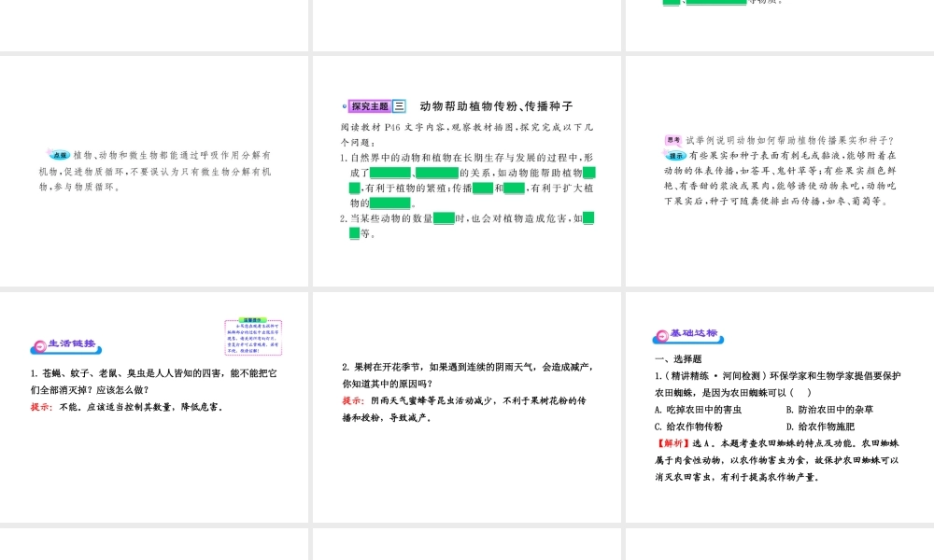Viewport: 934px width, 560px height.
Task: Select option C. 给农作物传粉
Action: [x=688, y=427]
